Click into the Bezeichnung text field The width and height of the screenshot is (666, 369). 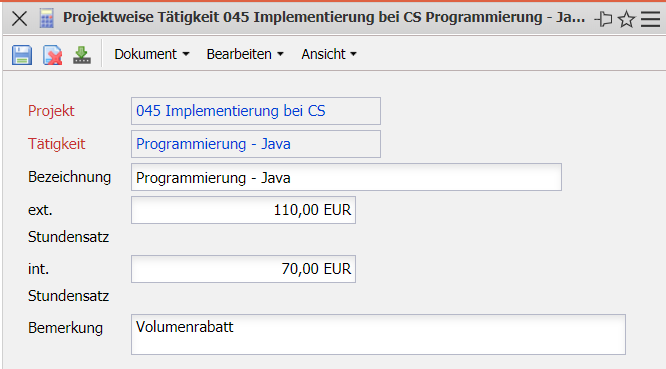pos(346,177)
